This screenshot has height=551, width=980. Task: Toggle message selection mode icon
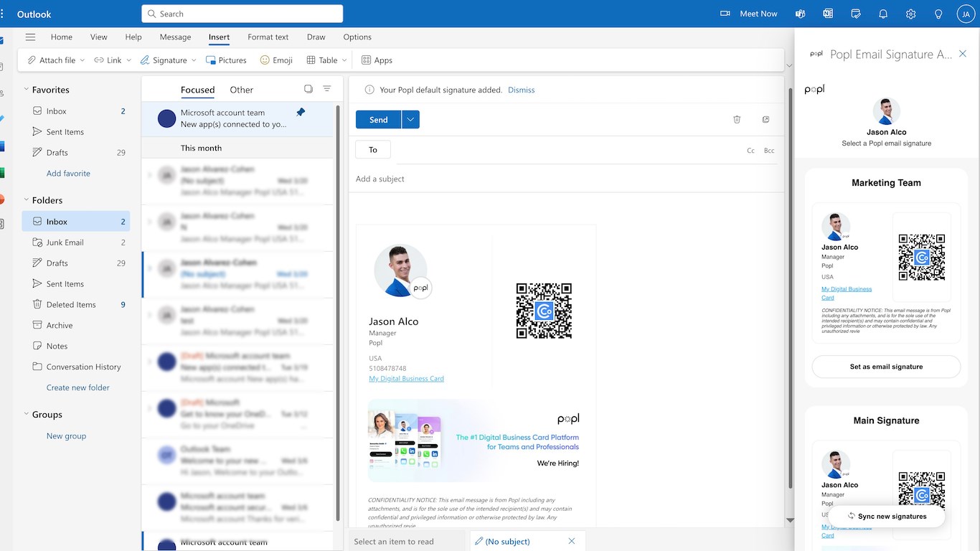pyautogui.click(x=308, y=89)
